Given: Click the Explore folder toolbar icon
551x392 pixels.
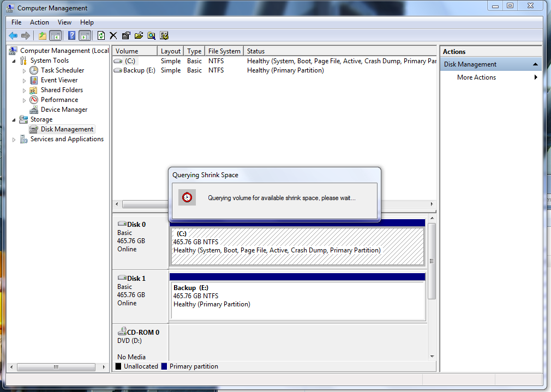Looking at the screenshot, I should click(x=138, y=35).
